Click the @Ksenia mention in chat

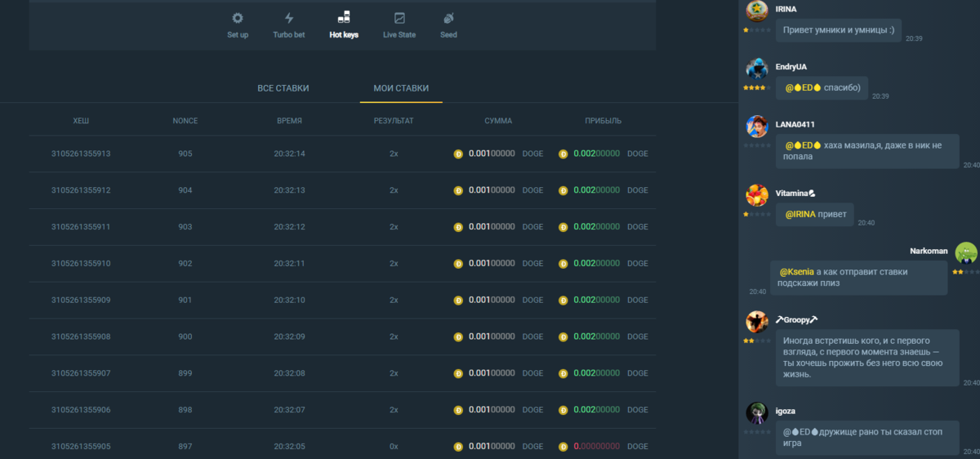800,271
